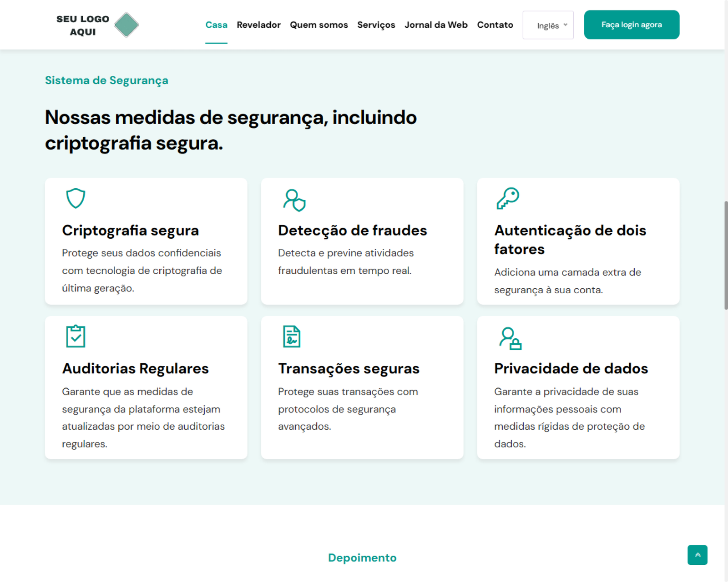Click the user-shield fraud detection icon
728x582 pixels.
coord(294,200)
